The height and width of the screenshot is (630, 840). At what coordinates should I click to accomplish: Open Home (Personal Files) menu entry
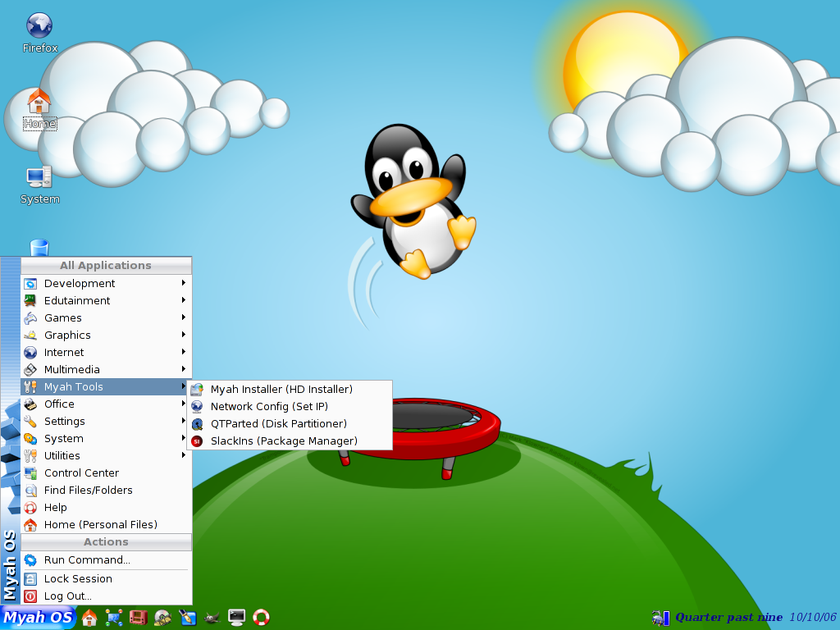point(106,524)
